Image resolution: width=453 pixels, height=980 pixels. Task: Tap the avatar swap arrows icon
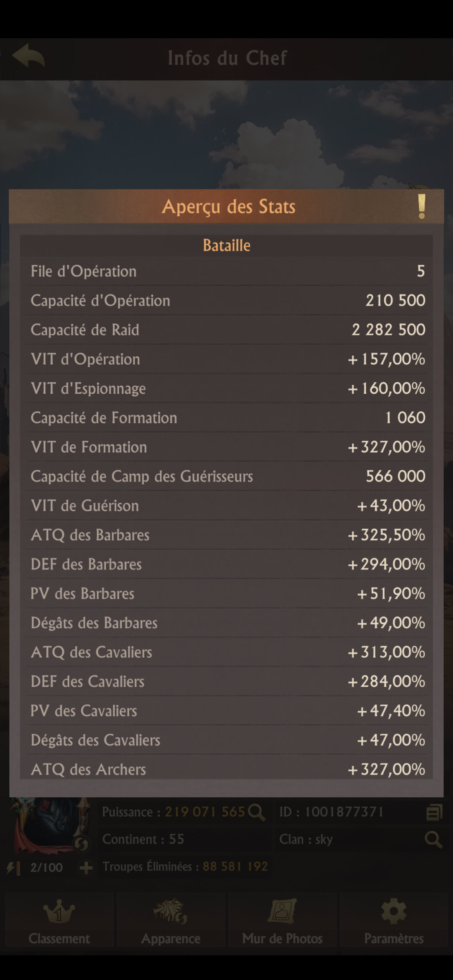pyautogui.click(x=81, y=843)
